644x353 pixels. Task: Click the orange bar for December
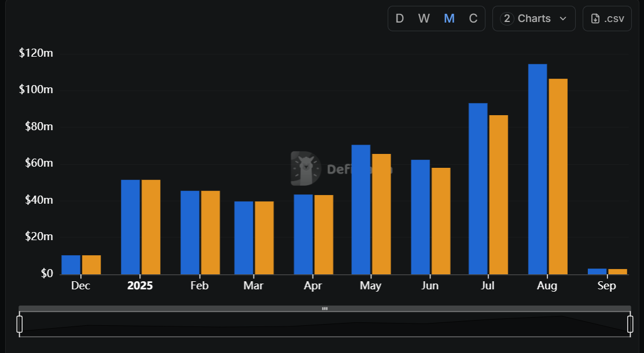click(x=91, y=264)
